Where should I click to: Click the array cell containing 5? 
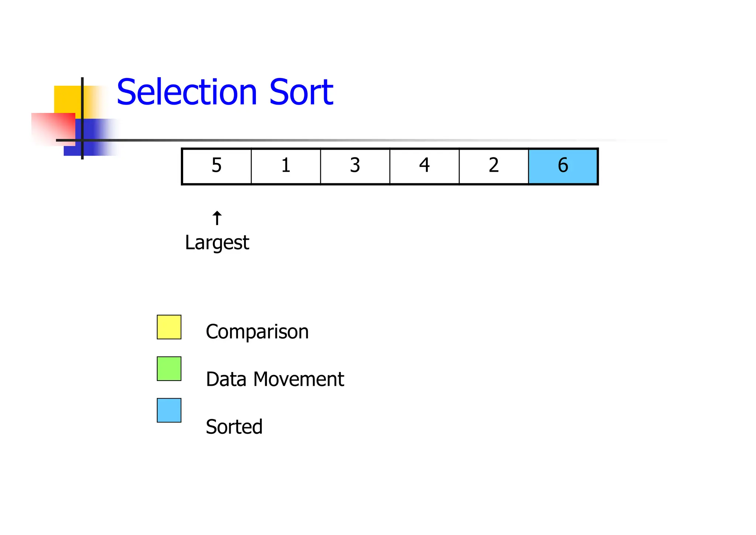pyautogui.click(x=217, y=166)
